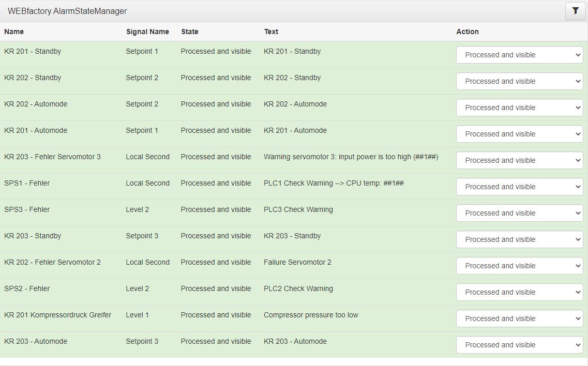Open Action dropdown for SPS2 - Fehler

[519, 292]
